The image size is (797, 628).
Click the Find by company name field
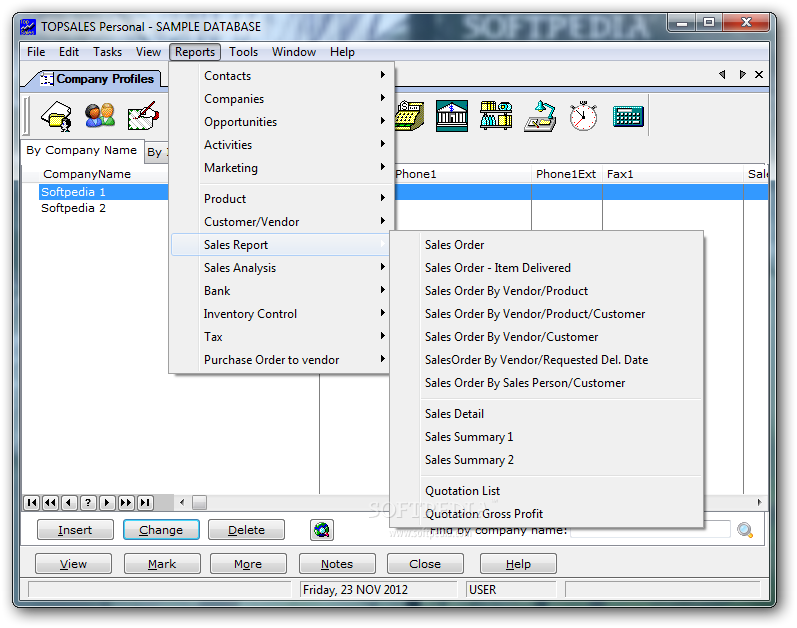point(651,530)
